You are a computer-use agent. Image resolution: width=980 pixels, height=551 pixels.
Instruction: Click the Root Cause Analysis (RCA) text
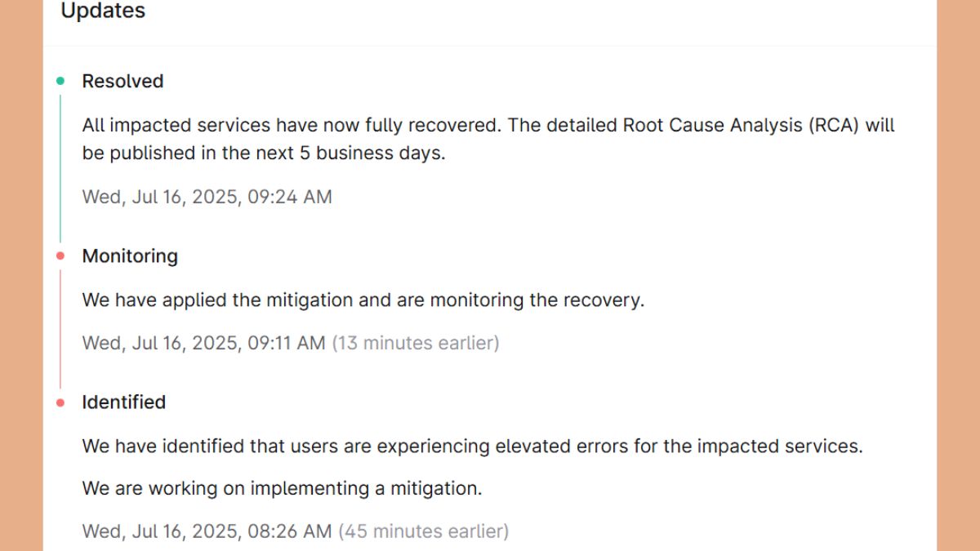pyautogui.click(x=741, y=126)
